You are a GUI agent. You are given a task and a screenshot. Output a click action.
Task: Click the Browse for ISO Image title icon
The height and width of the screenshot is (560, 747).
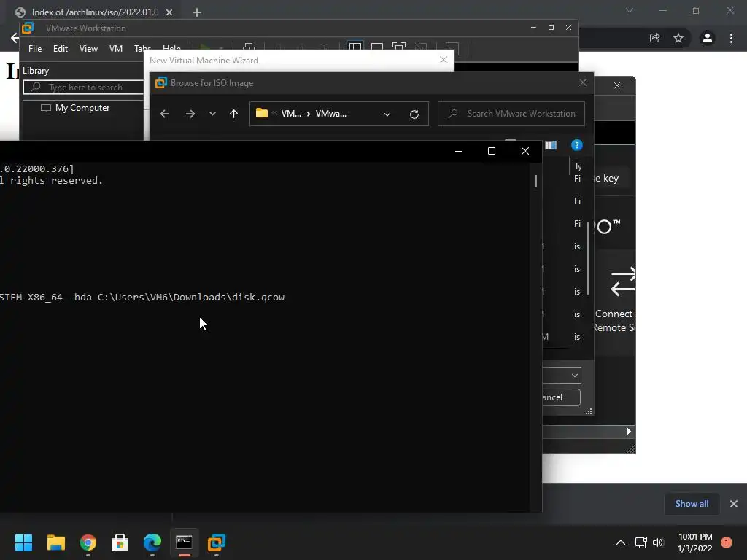tap(161, 83)
